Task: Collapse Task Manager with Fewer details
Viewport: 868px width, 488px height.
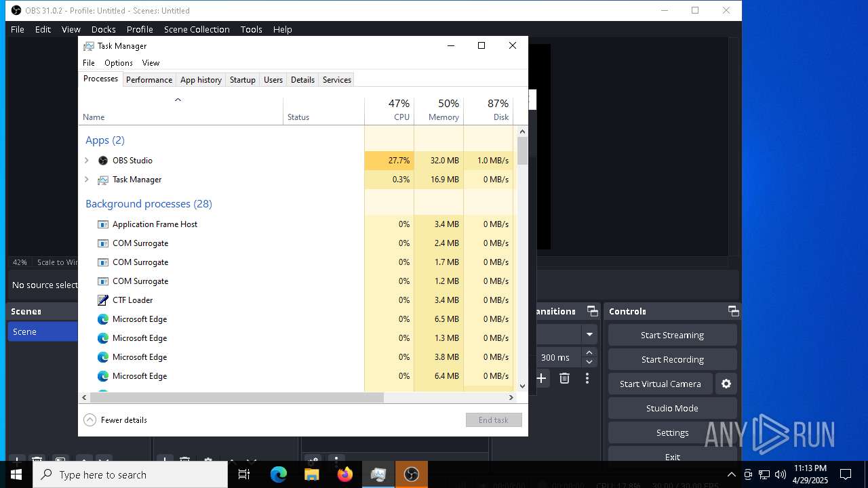Action: tap(115, 420)
